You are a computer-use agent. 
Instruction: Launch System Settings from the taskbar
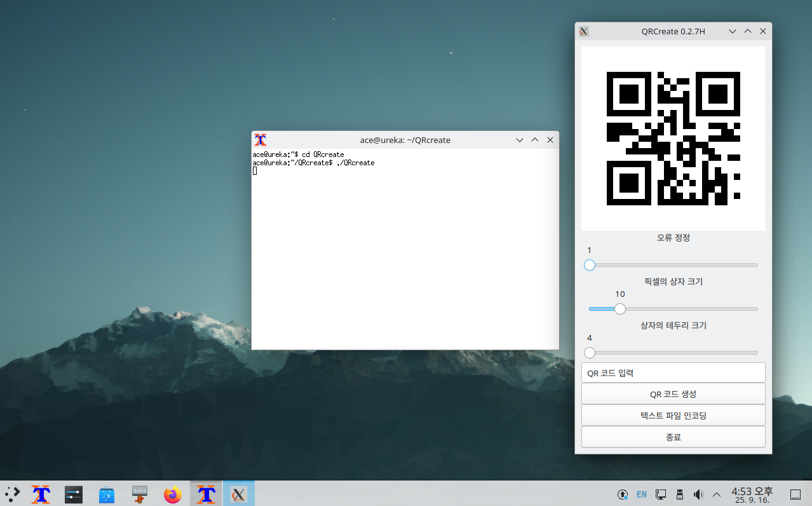pyautogui.click(x=74, y=494)
